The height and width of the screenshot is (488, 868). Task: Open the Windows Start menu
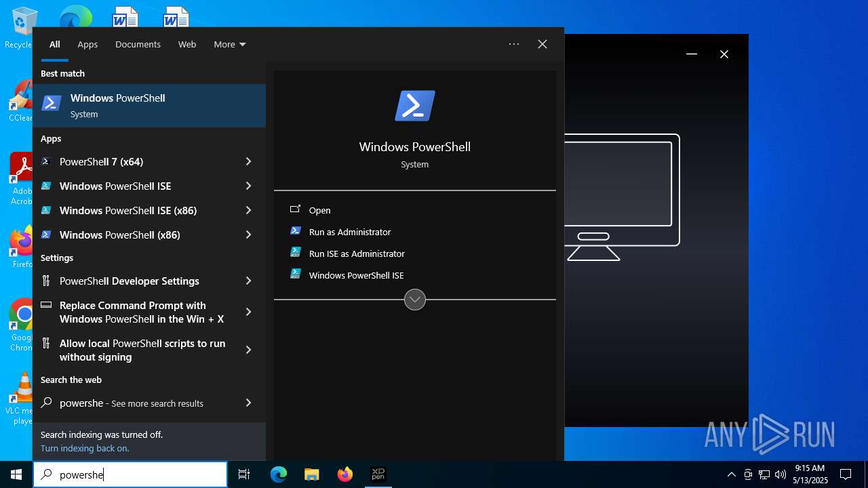tap(16, 474)
